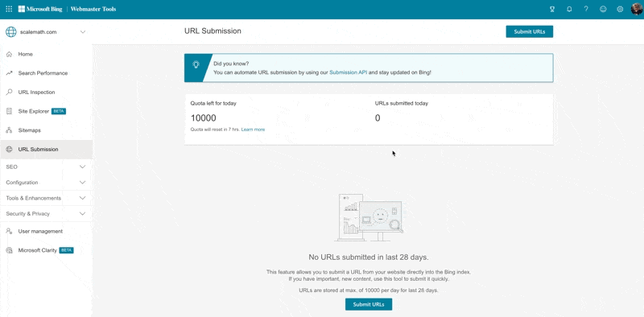
Task: Expand the SEO section
Action: 46,167
